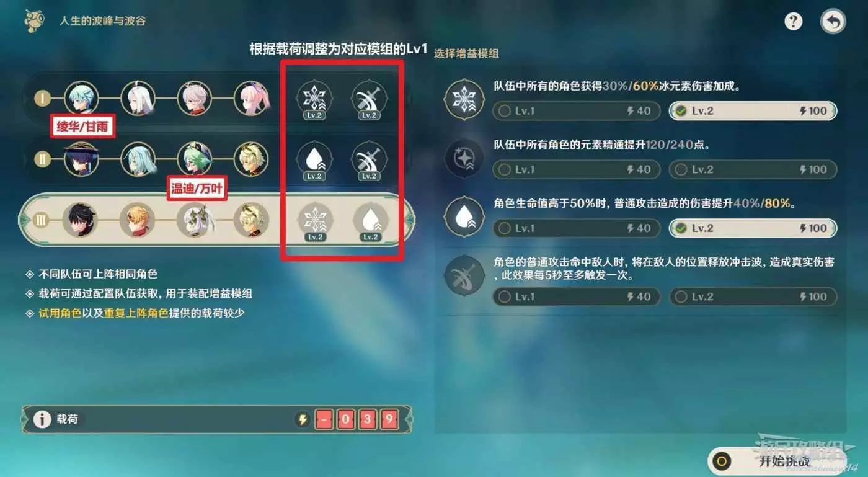Viewport: 868px width, 477px height.
Task: Click the 选择增益模组 header tab
Action: click(466, 53)
